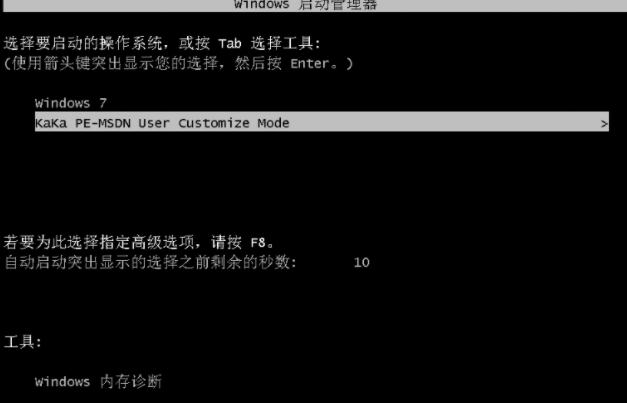This screenshot has height=403, width=627.
Task: Click the > arrow on the highlighted entry
Action: pyautogui.click(x=604, y=124)
